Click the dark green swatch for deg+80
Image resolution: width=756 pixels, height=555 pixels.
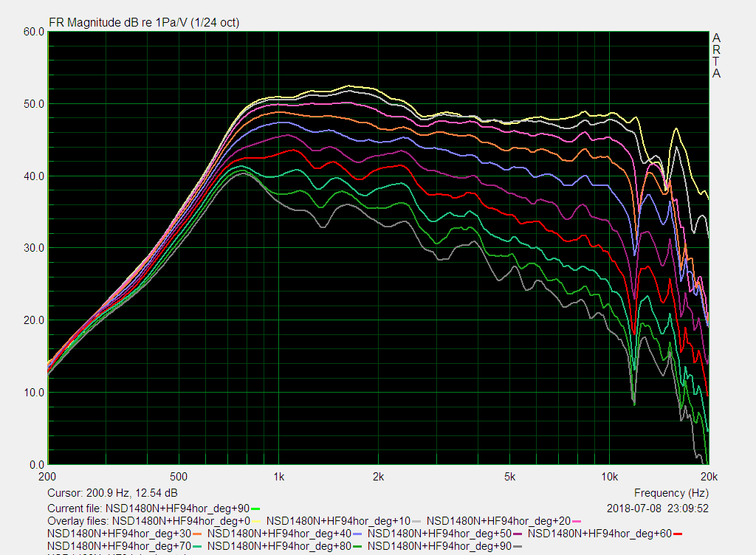357,547
